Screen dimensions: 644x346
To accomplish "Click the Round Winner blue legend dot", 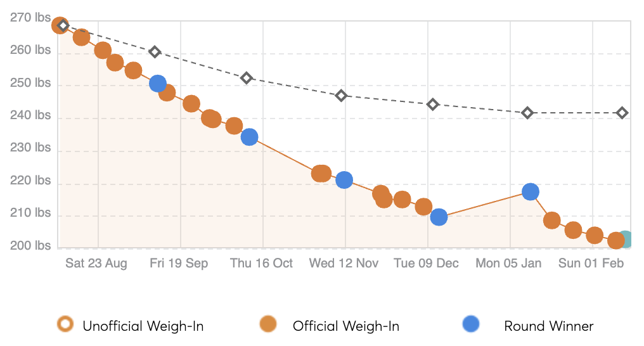I will pyautogui.click(x=471, y=325).
